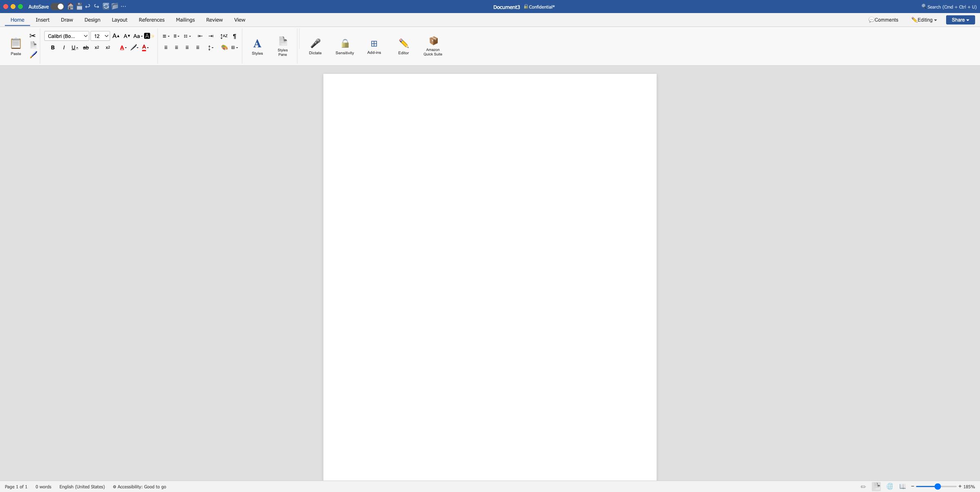Screen dimensions: 980x492
Task: Launch the Editor pencil tool
Action: point(403,46)
